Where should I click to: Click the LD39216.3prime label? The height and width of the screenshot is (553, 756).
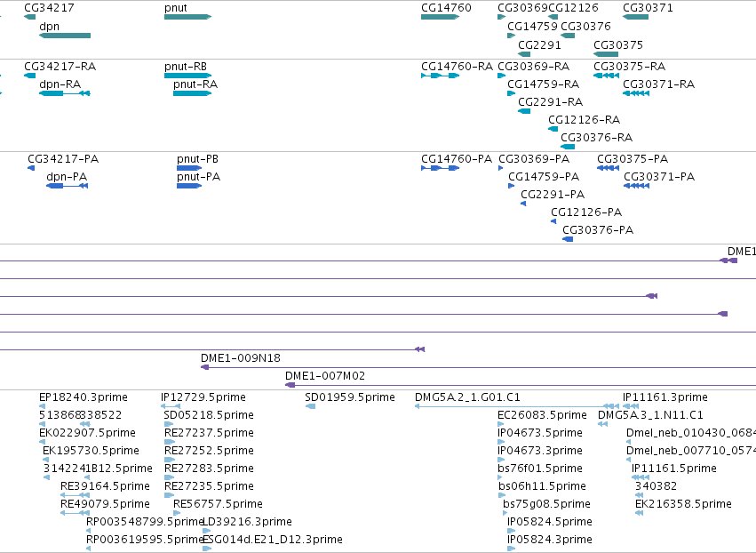(x=247, y=522)
